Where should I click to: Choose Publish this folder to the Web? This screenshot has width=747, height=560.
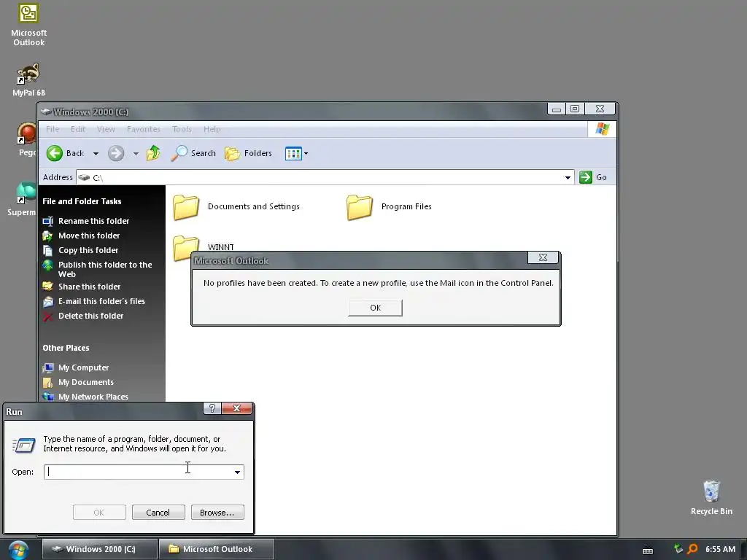[x=105, y=270]
